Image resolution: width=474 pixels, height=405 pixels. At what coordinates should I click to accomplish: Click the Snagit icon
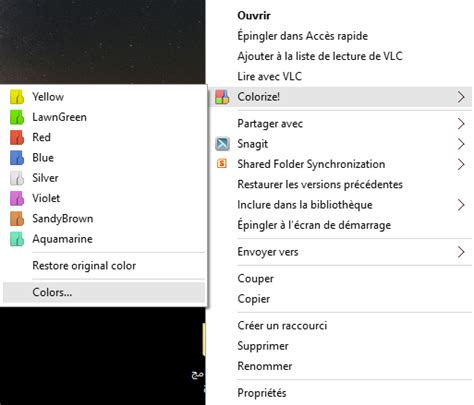point(222,144)
